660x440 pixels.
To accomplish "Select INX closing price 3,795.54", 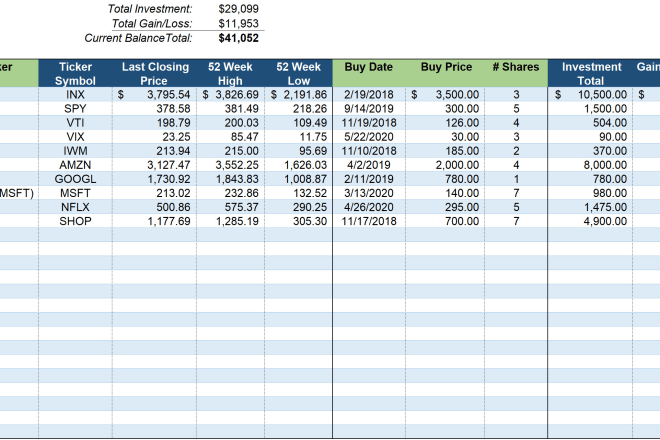I will [154, 95].
